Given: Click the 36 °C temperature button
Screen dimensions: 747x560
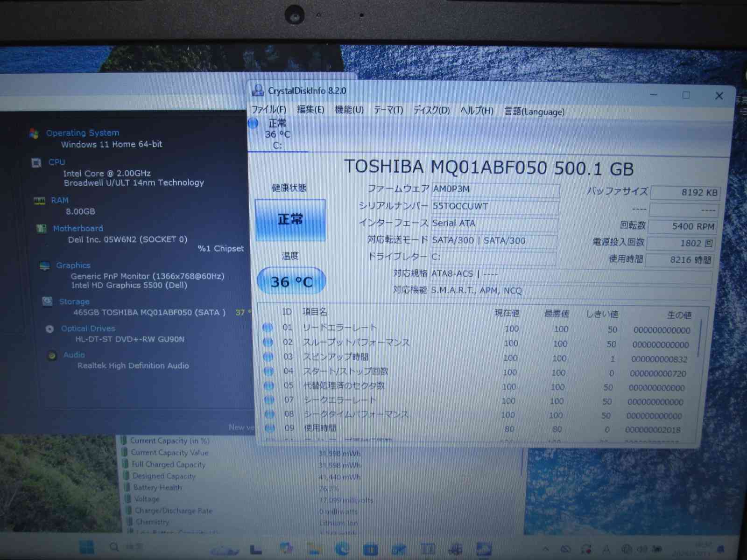Looking at the screenshot, I should pos(291,281).
